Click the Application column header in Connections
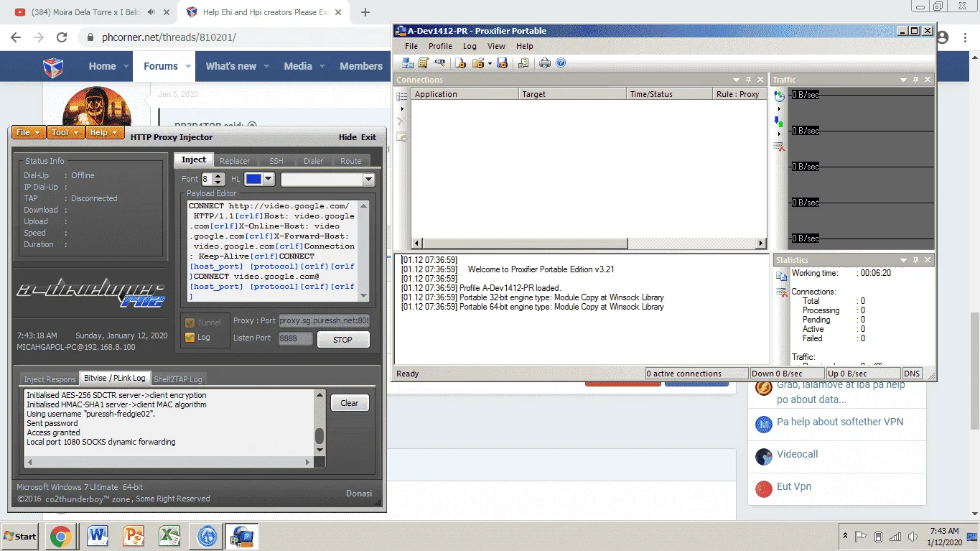This screenshot has width=980, height=551. click(465, 94)
